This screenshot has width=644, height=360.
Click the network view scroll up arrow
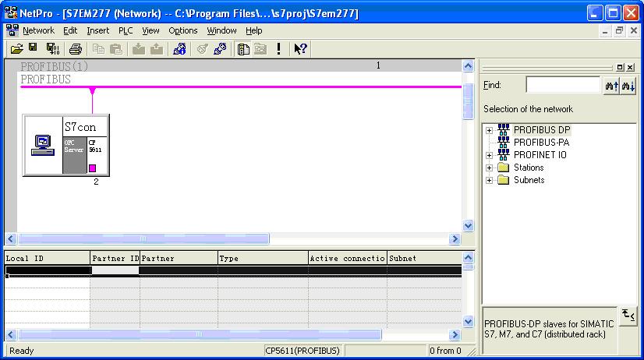[x=469, y=66]
